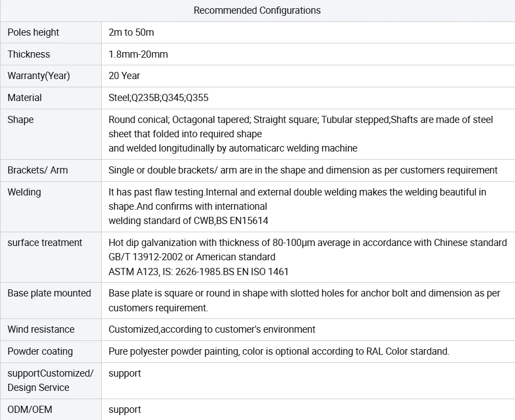Click the 20 Year warranty value
Image resolution: width=515 pixels, height=420 pixels.
124,76
